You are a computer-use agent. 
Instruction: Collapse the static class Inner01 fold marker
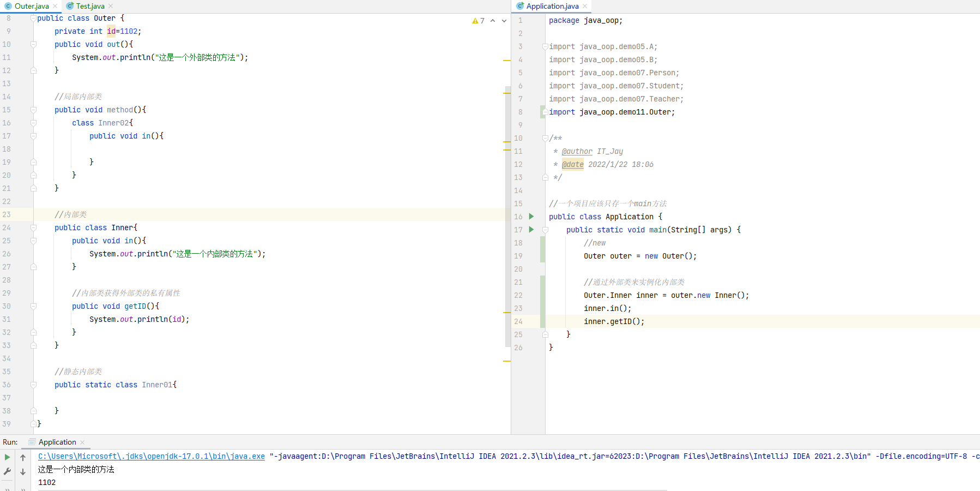pos(33,385)
